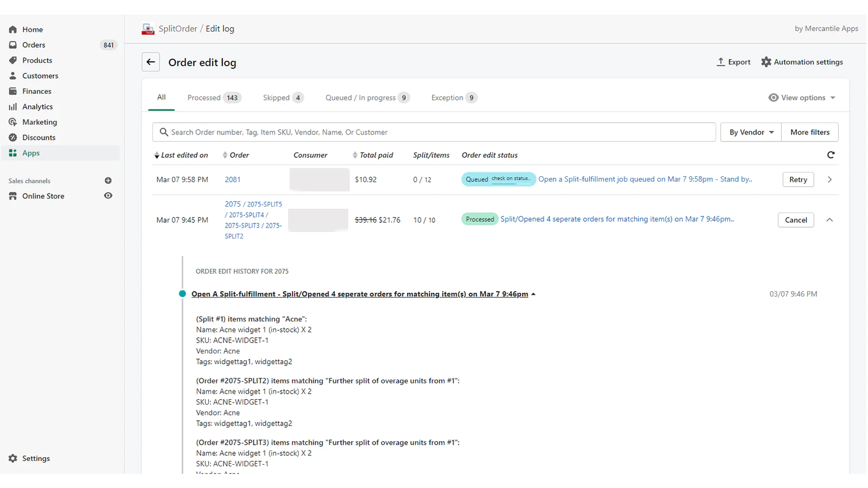868x488 pixels.
Task: Open order 2081 details link
Action: pyautogui.click(x=232, y=179)
